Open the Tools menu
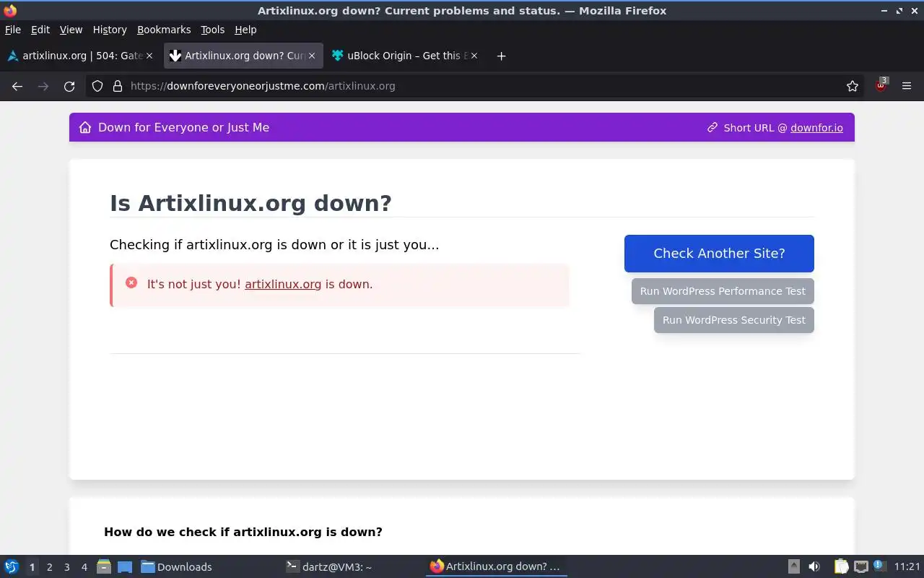The height and width of the screenshot is (578, 924). click(213, 30)
